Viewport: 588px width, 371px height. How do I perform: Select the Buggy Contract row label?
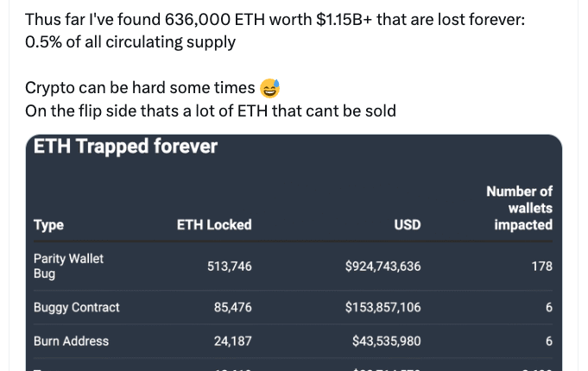point(76,307)
